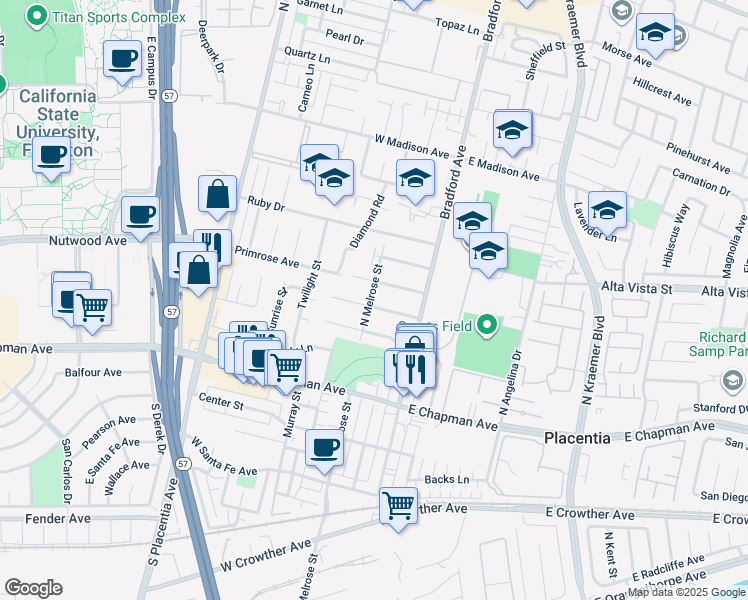Image resolution: width=748 pixels, height=600 pixels.
Task: Click the gray school pin near Stanford Dr
Action: 732,382
